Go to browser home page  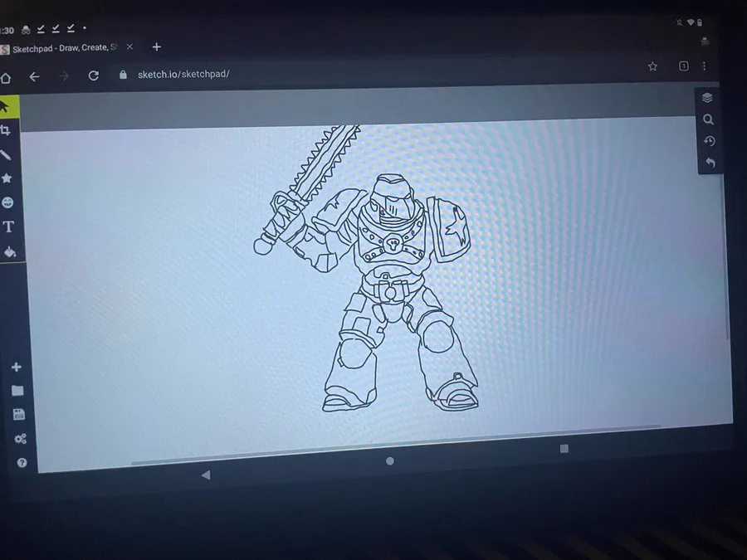(x=6, y=78)
